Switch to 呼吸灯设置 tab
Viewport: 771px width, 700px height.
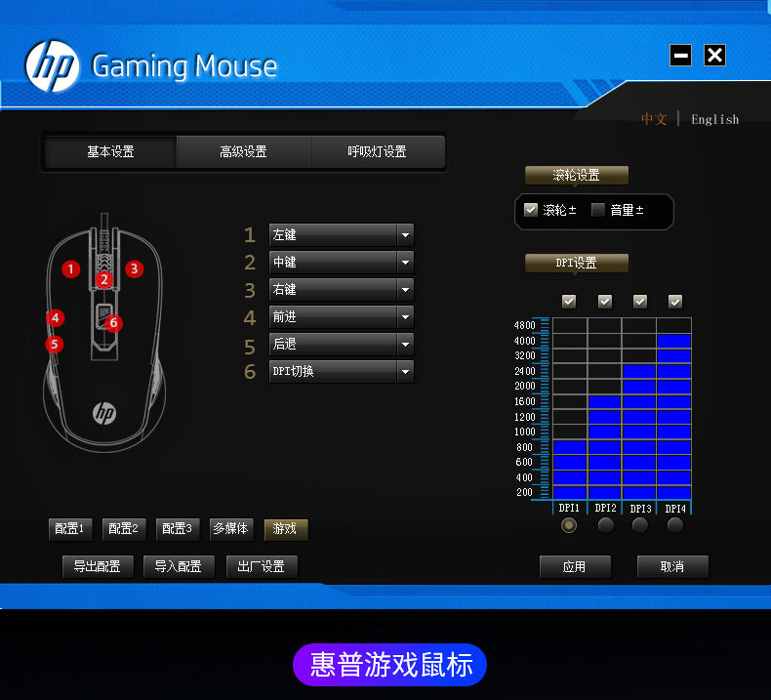377,151
